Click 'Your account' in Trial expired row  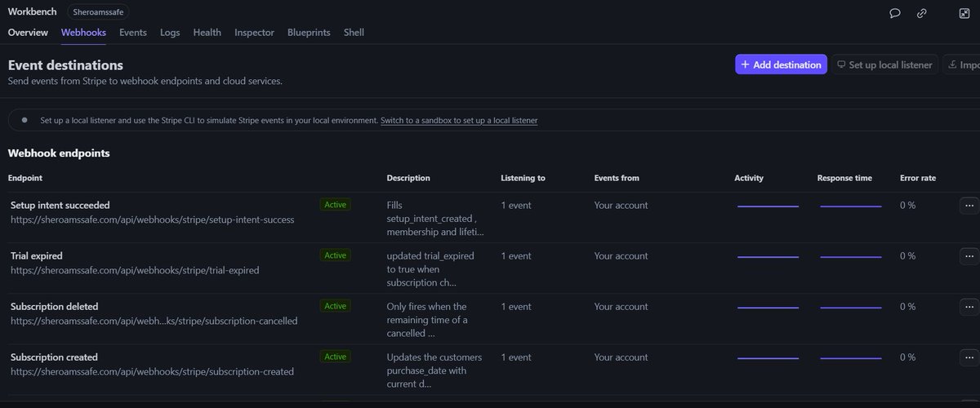click(x=621, y=255)
